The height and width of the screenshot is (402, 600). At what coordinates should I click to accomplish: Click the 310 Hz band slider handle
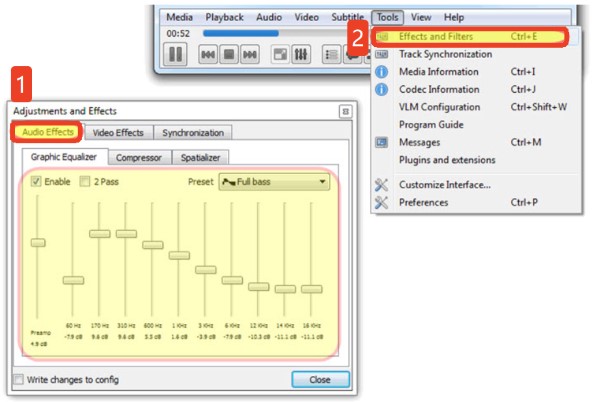click(x=126, y=234)
